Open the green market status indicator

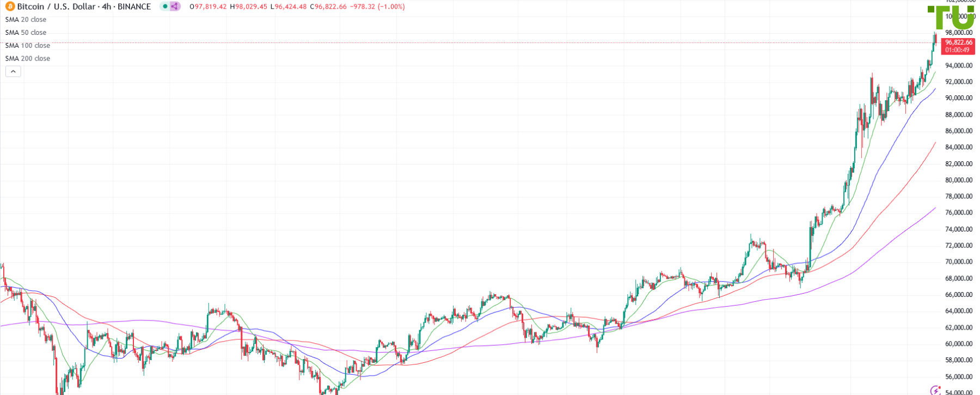click(x=165, y=7)
